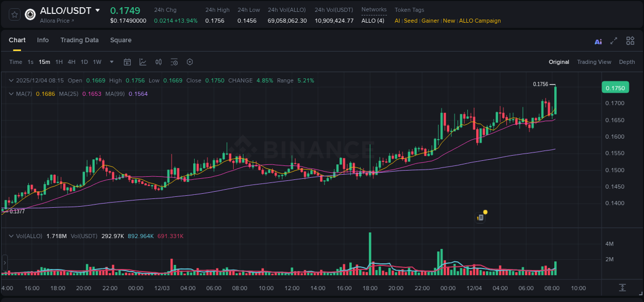Click the yellow emoji marker on the chart
Screen dimensions: 644x302
pos(484,213)
